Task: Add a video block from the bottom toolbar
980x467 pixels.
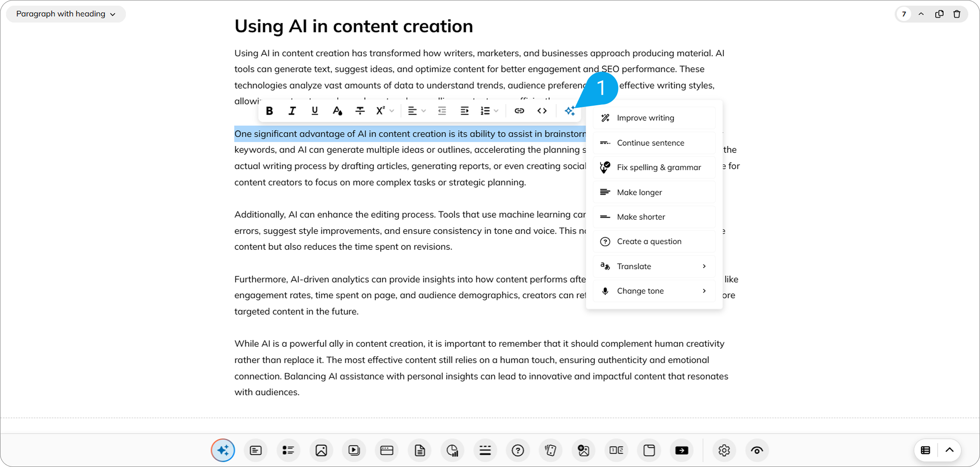Action: 354,450
